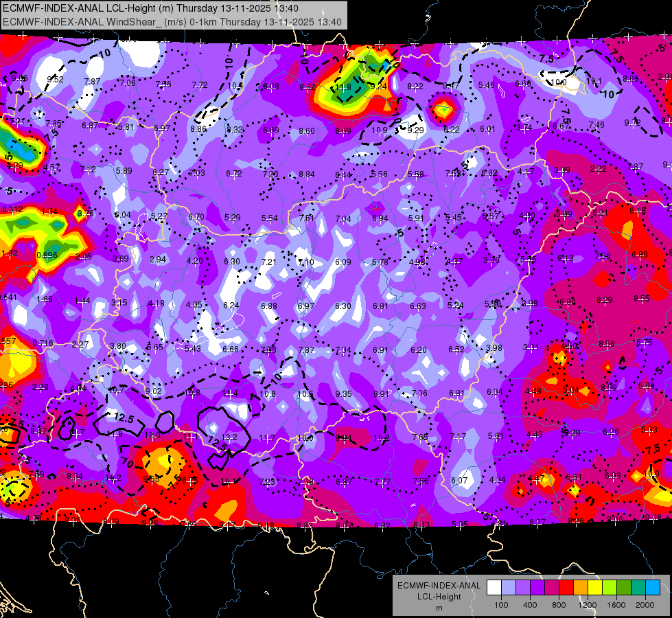Image resolution: width=672 pixels, height=618 pixels.
Task: Click the wind shear value 6.97
Action: 305,306
